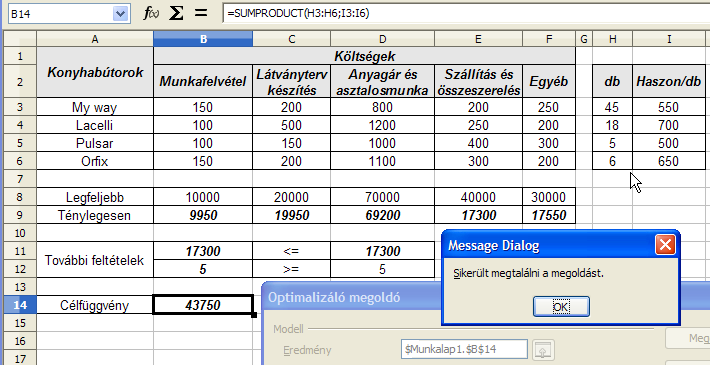Select row 14 header
The height and width of the screenshot is (365, 710).
point(20,305)
